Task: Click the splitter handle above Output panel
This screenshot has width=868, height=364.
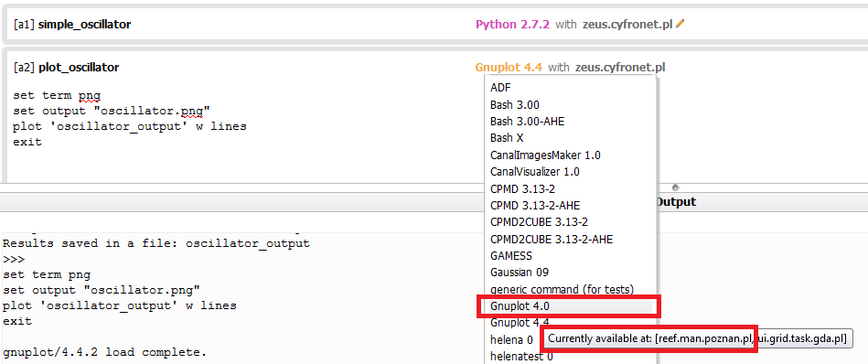Action: [x=675, y=187]
